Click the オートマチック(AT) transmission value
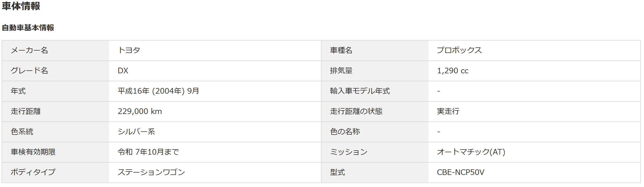 (x=471, y=152)
